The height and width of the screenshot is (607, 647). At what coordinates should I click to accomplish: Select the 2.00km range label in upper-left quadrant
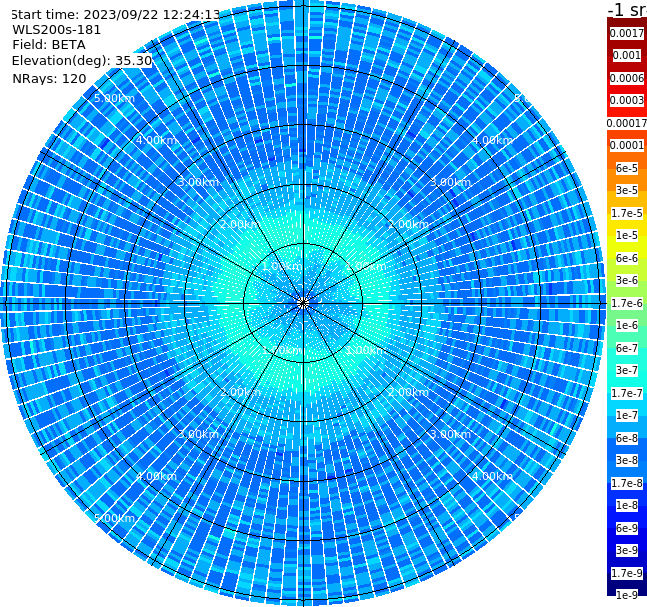pyautogui.click(x=240, y=224)
